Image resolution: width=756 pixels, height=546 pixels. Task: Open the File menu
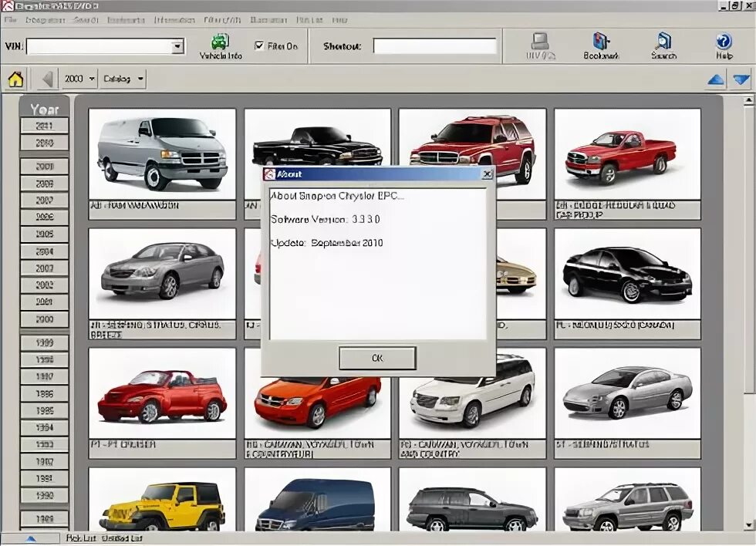tap(10, 20)
